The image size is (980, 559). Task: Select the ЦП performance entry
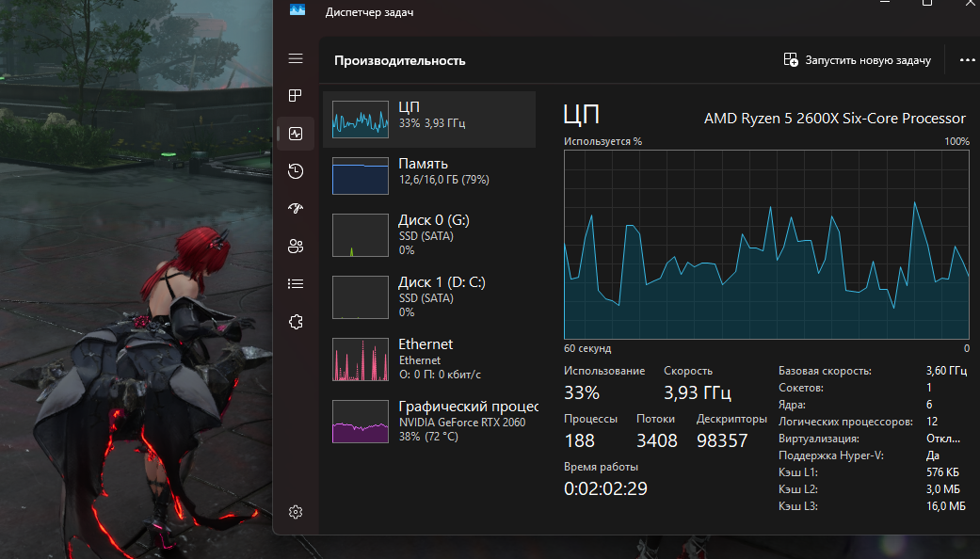[429, 120]
